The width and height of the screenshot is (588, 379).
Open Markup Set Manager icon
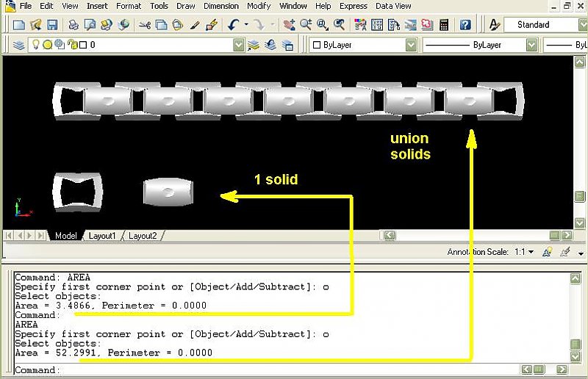pyautogui.click(x=427, y=25)
